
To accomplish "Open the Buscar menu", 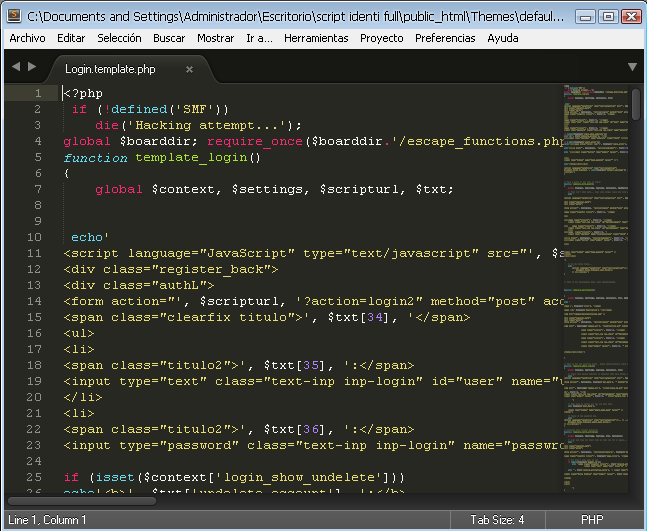I will (169, 38).
